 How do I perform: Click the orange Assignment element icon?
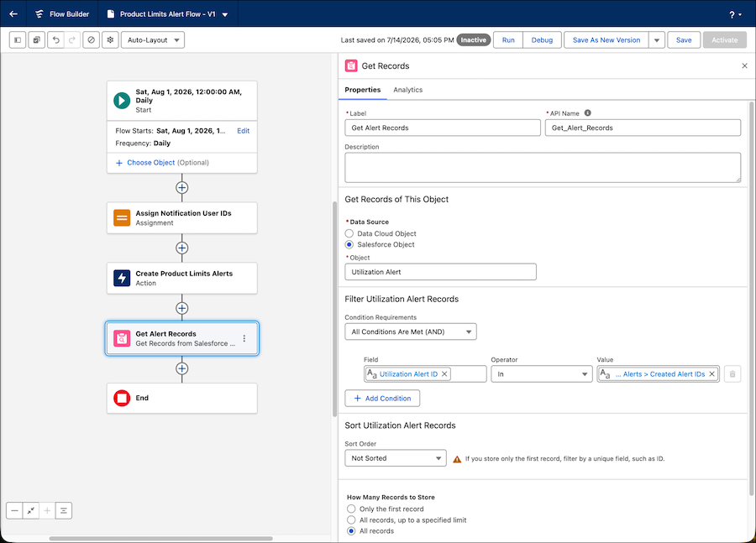(122, 217)
